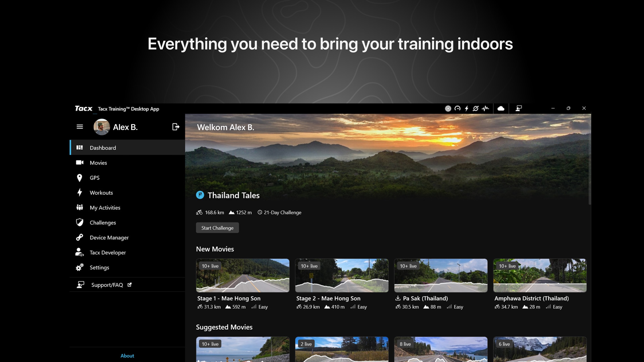Open the About link
Screen dimensions: 644x362
click(x=127, y=356)
